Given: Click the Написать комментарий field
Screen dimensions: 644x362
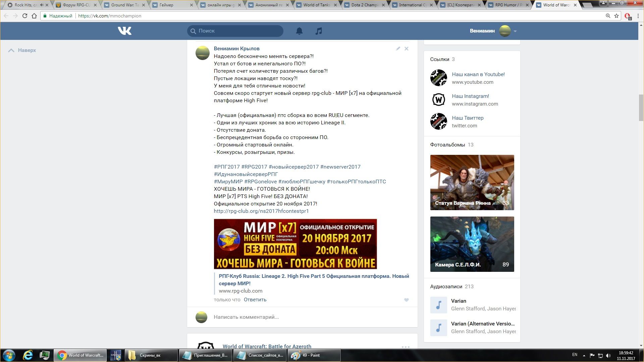Looking at the screenshot, I should pos(246,317).
